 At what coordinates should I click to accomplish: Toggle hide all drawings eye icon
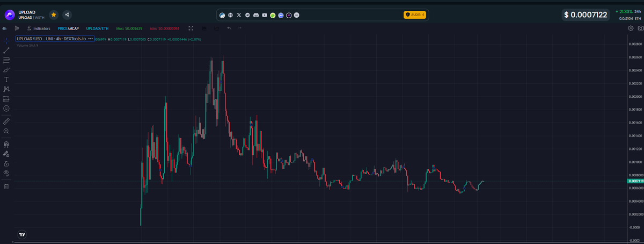[x=6, y=173]
